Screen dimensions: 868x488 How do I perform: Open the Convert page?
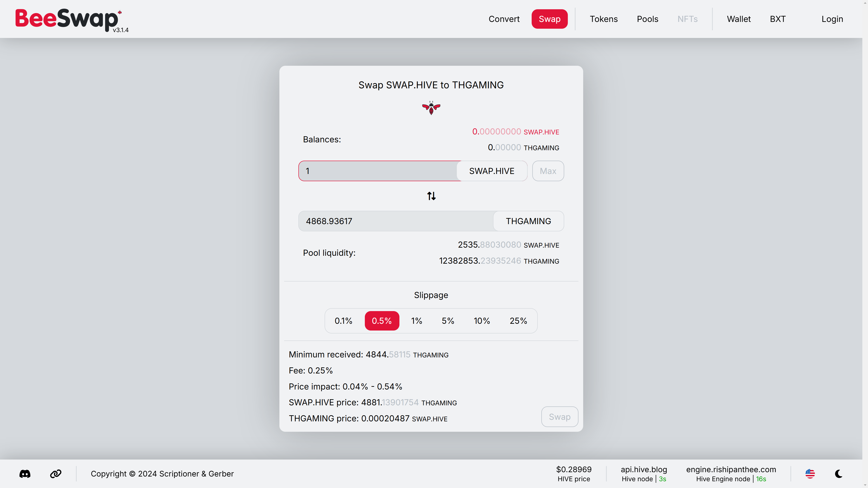504,19
